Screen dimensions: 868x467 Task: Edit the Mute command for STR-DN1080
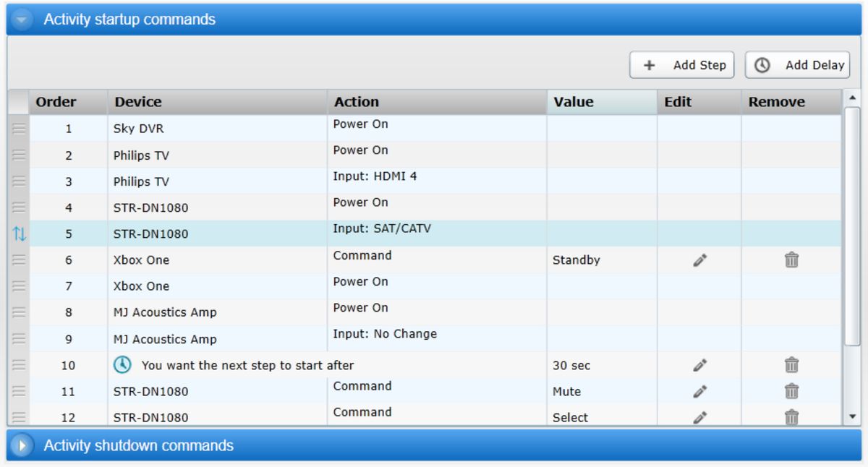click(x=699, y=392)
